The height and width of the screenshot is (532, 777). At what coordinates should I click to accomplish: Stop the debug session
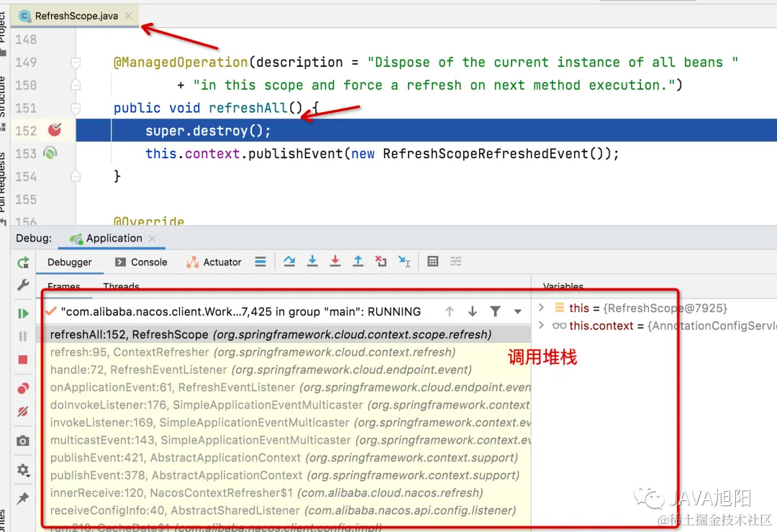23,359
